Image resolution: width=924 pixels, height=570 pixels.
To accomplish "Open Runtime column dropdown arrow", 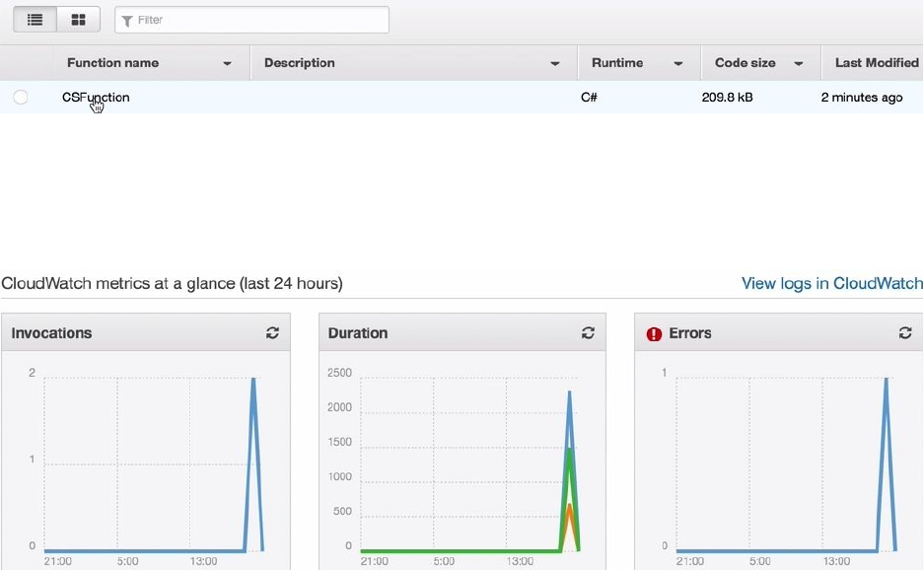I will coord(678,64).
